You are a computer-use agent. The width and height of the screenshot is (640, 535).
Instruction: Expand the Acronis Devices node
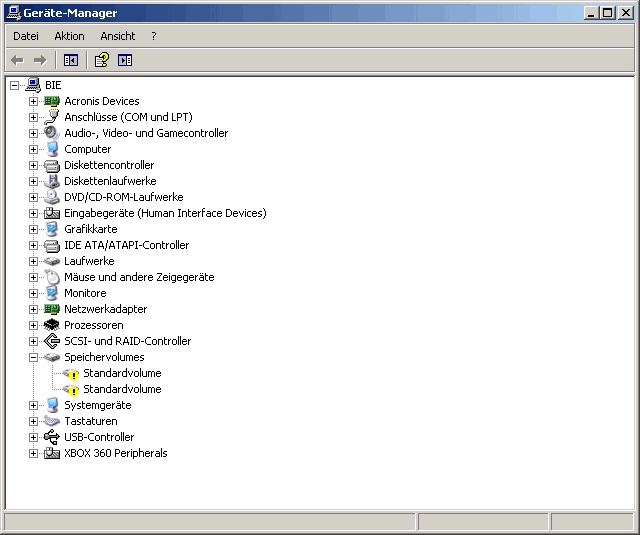click(x=33, y=101)
